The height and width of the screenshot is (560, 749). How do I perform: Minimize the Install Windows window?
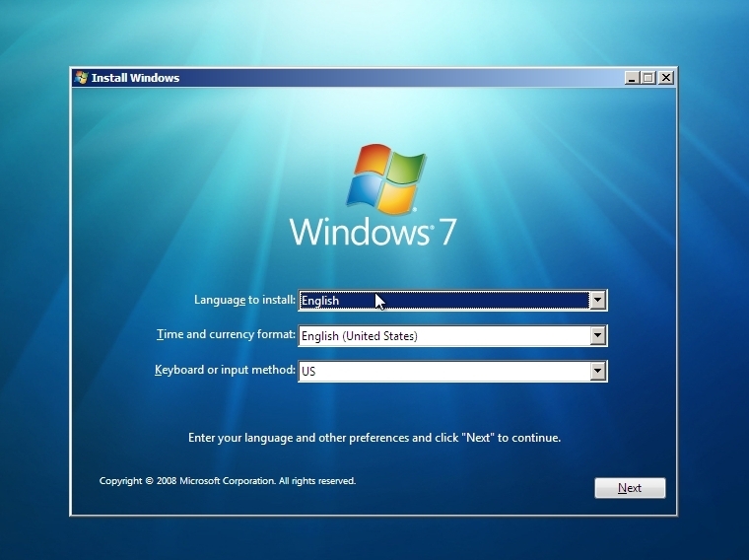632,78
